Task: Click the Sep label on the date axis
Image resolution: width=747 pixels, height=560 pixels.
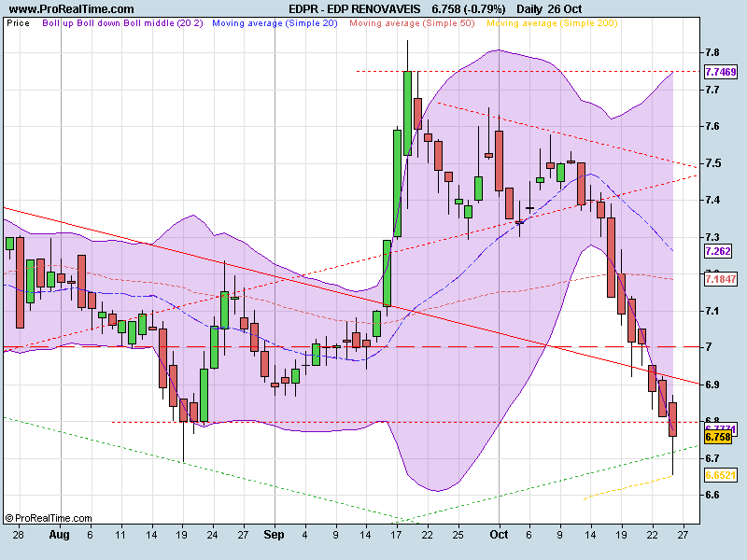Action: pyautogui.click(x=274, y=536)
